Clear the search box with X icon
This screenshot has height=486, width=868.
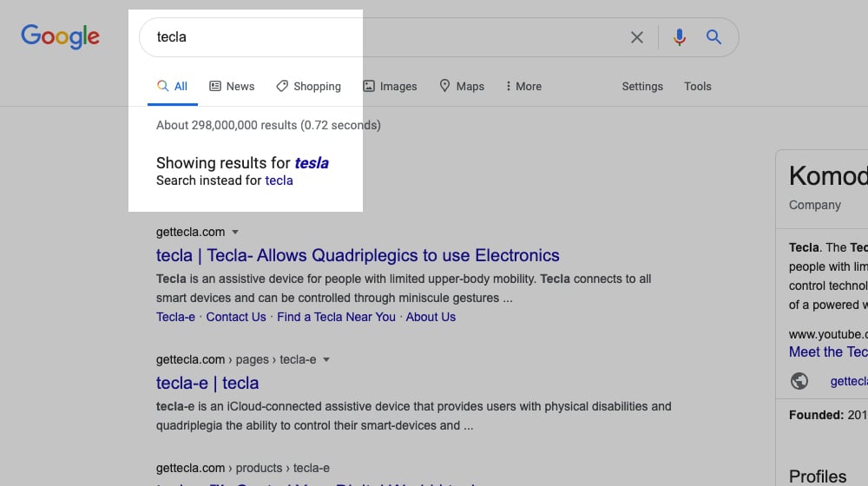(x=636, y=37)
